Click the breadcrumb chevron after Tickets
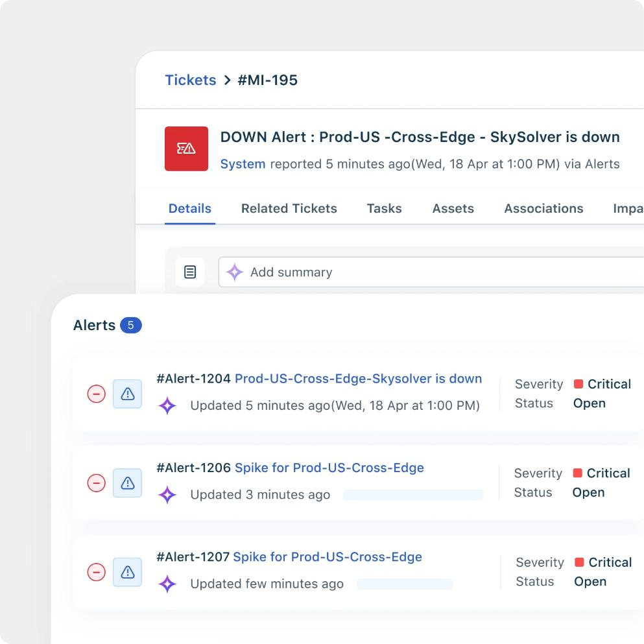 (227, 80)
